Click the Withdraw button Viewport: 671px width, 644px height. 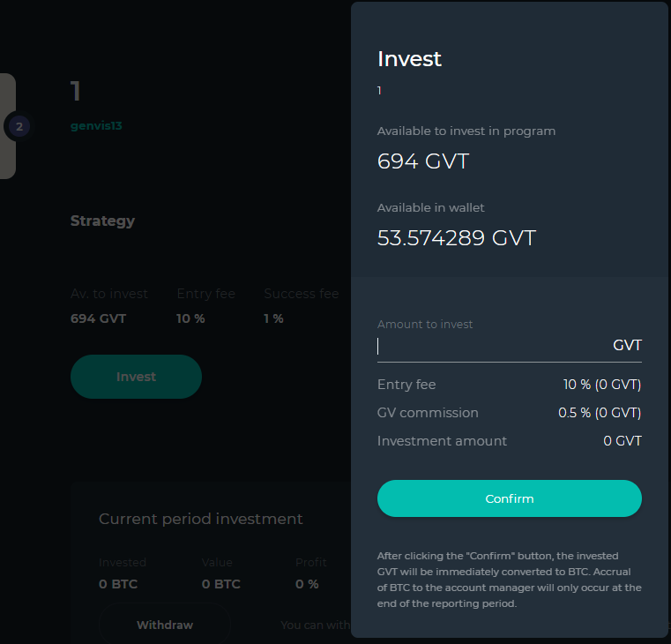coord(165,625)
